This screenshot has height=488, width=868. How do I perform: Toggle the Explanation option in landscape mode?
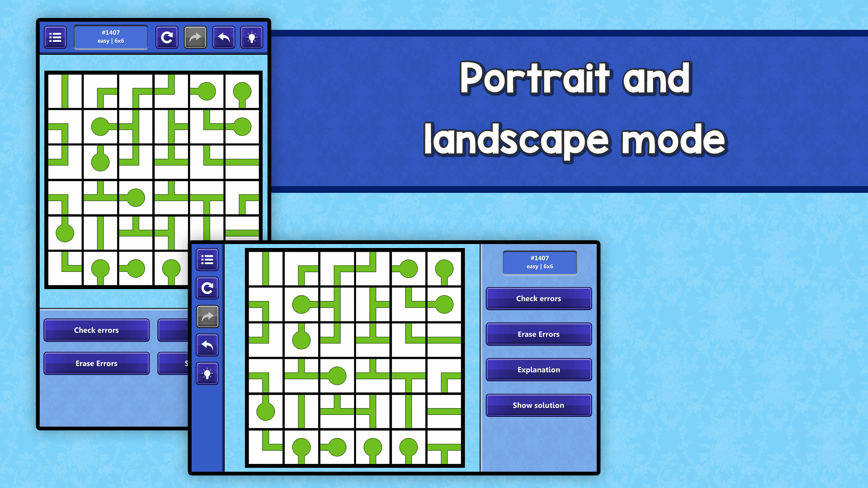coord(539,369)
